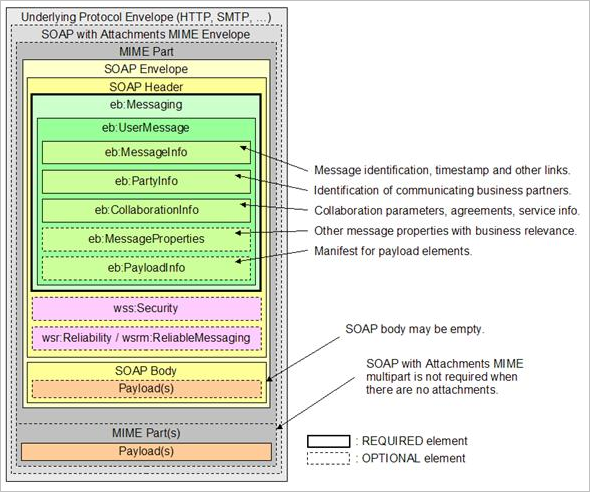Click wsr:Reliability / wsrm:ReliableMessaging block
This screenshot has width=590, height=492.
[146, 338]
